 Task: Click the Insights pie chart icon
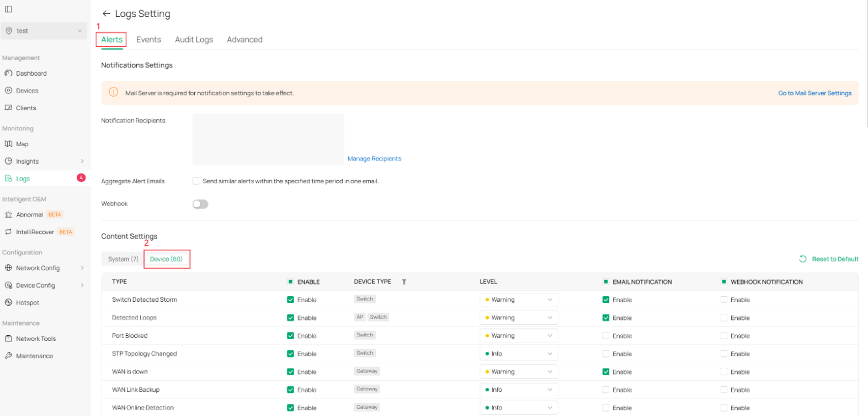pyautogui.click(x=8, y=161)
